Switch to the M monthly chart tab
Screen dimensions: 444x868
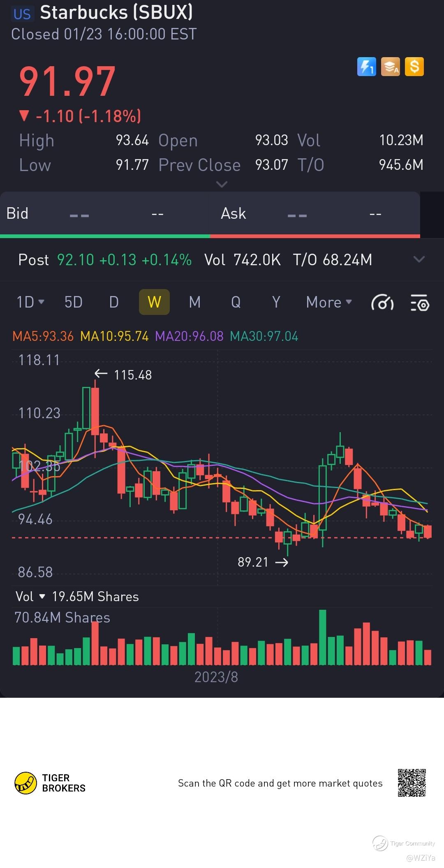tap(195, 302)
